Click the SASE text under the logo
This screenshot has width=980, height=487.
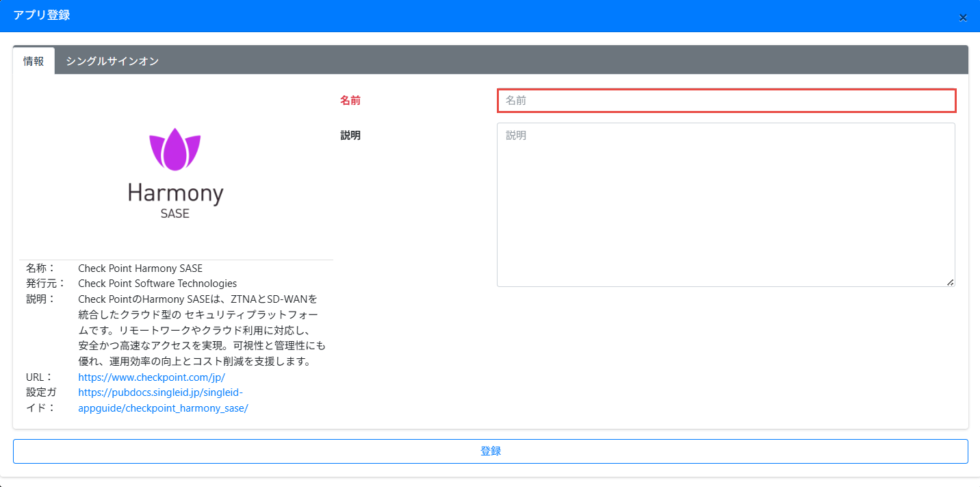click(175, 214)
